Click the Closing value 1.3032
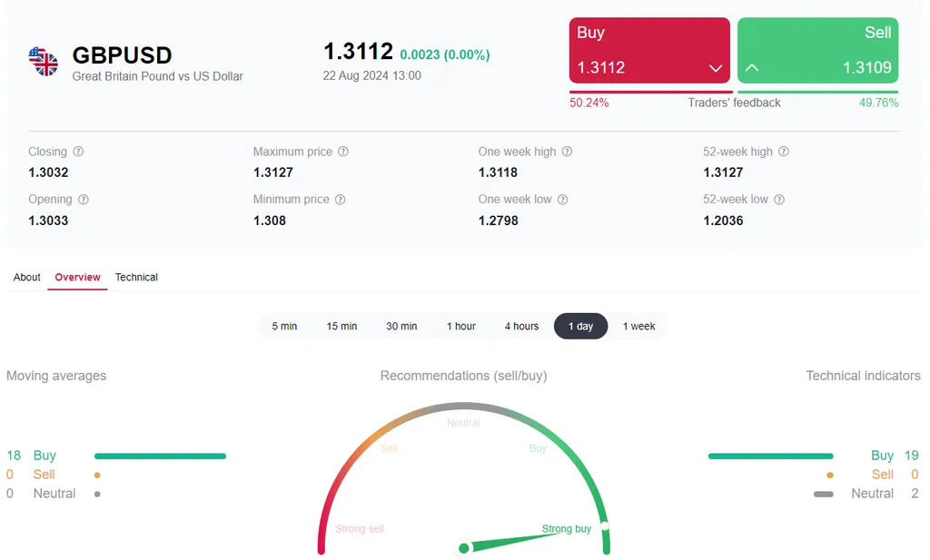 (49, 172)
